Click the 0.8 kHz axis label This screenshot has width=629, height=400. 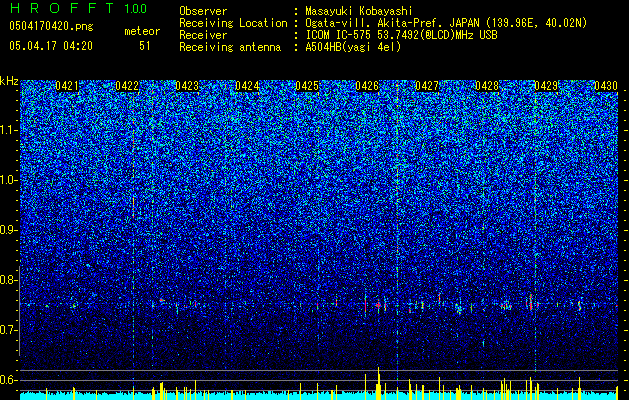[9, 280]
